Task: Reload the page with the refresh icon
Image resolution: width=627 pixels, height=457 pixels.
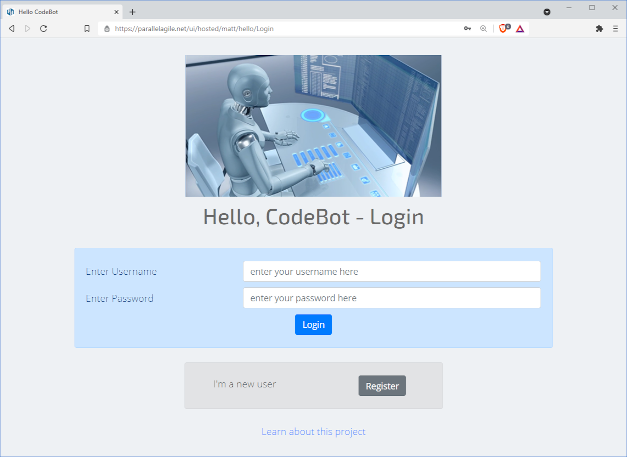Action: [x=44, y=28]
